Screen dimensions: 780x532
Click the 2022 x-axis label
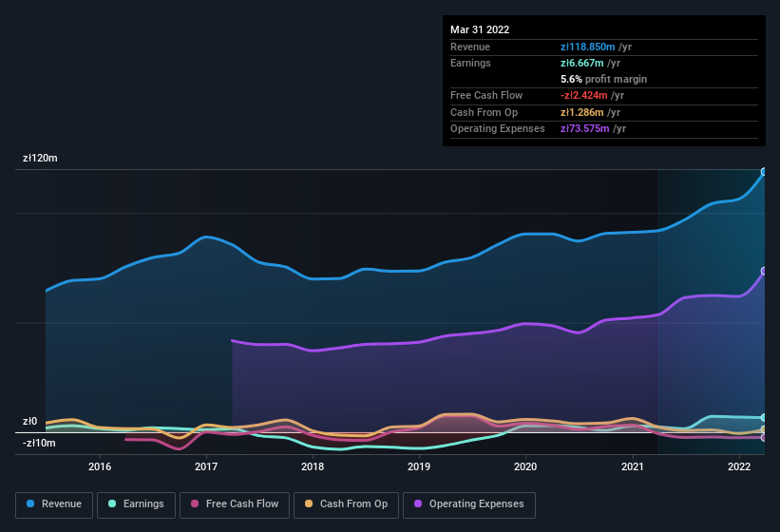point(739,466)
